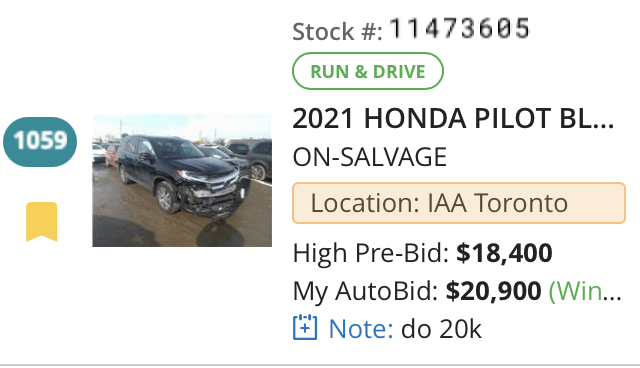Click the Stock # label
Image resolution: width=640 pixels, height=368 pixels.
tap(338, 31)
